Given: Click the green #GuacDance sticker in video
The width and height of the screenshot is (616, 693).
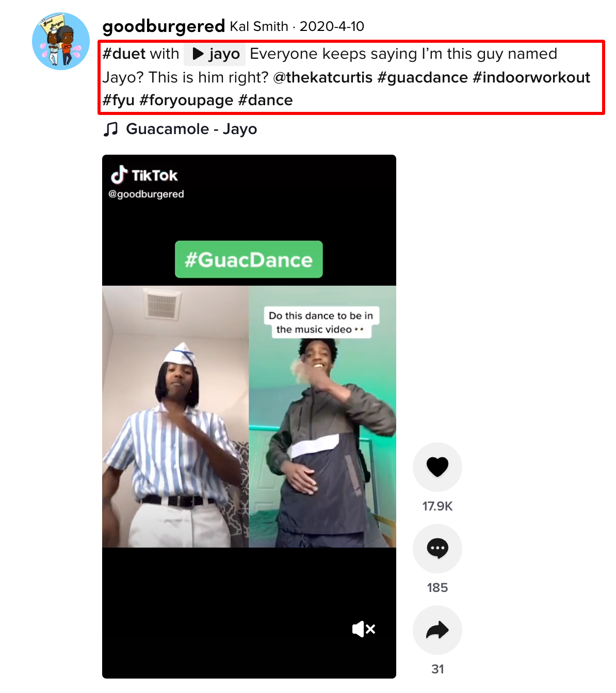Looking at the screenshot, I should pos(249,259).
